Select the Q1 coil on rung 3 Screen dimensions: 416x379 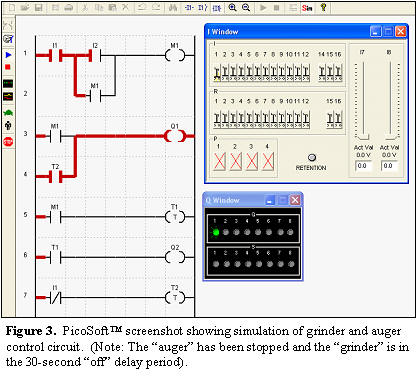(x=175, y=136)
